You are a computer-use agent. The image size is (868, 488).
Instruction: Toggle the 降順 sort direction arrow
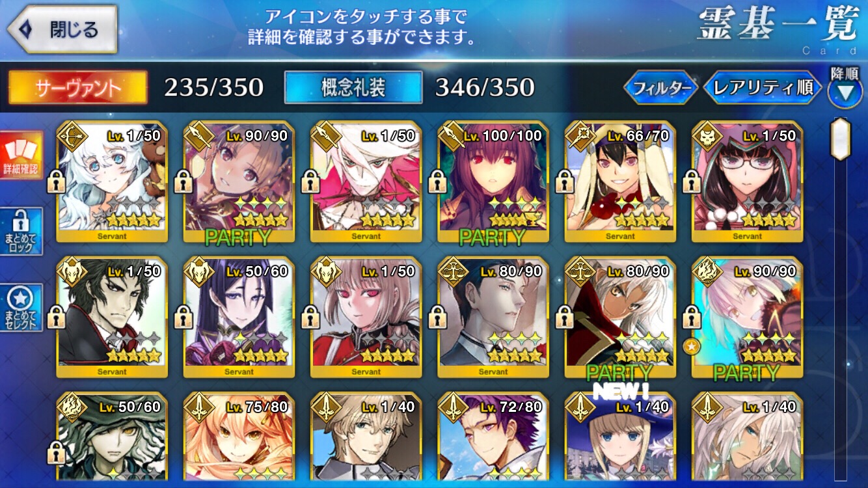[x=845, y=87]
